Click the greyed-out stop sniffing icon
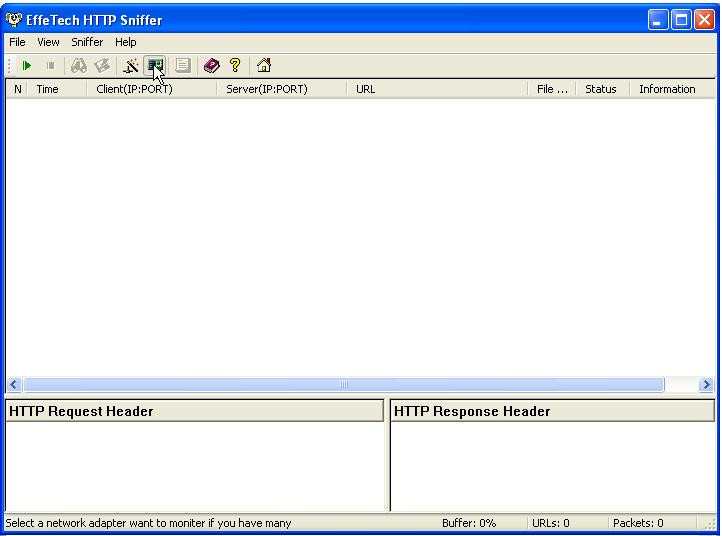 pyautogui.click(x=51, y=66)
